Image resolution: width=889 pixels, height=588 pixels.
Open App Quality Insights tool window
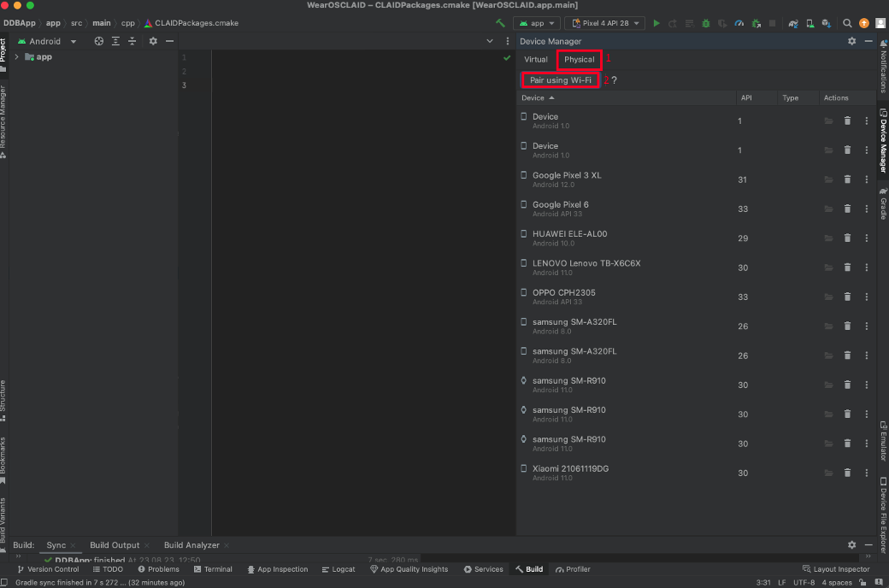click(x=409, y=569)
